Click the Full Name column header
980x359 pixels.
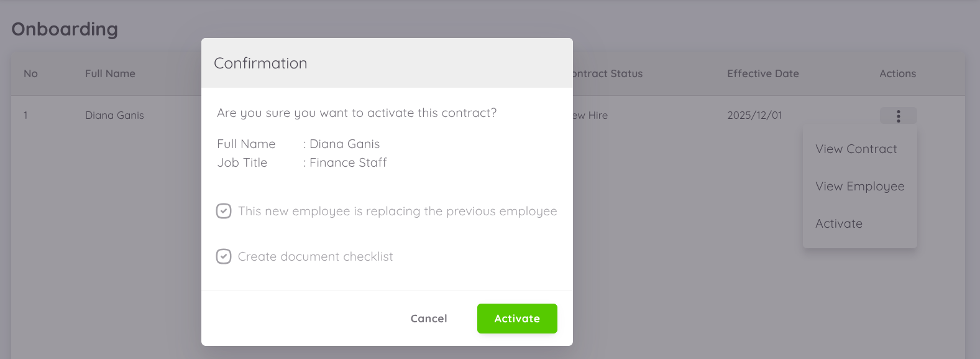(x=110, y=73)
